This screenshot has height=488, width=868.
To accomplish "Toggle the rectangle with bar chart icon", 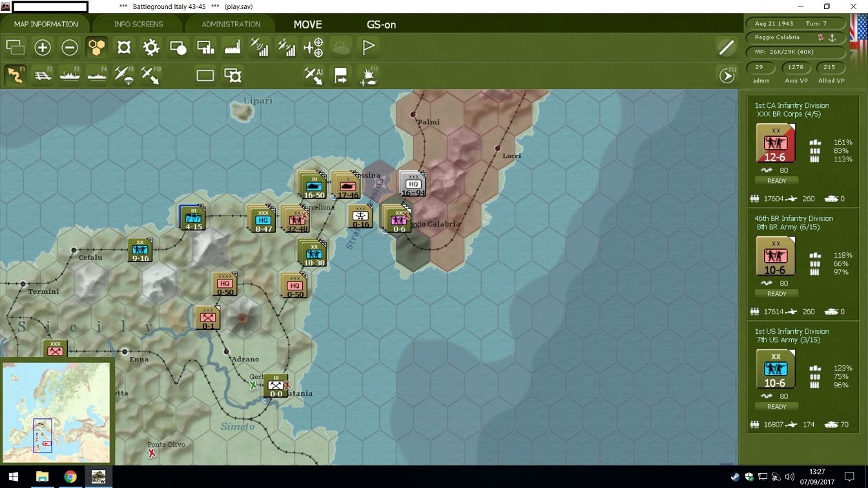I will tap(205, 47).
